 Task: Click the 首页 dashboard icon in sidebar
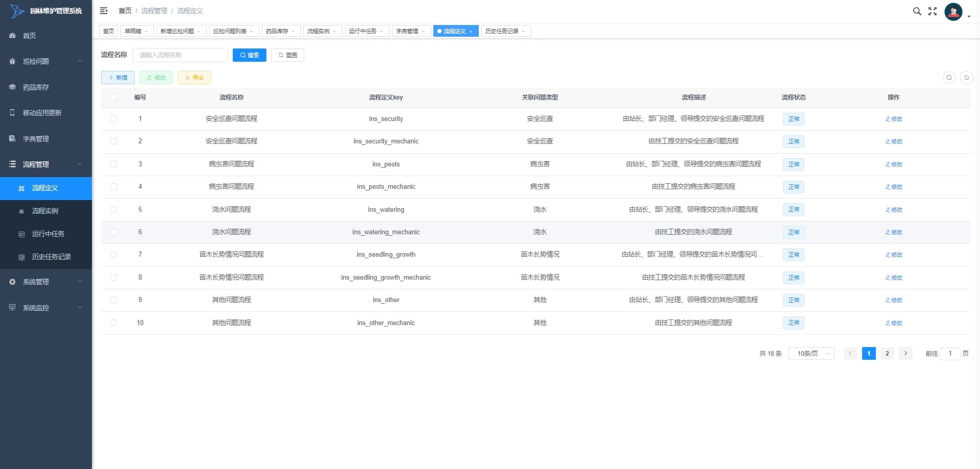pyautogui.click(x=12, y=36)
